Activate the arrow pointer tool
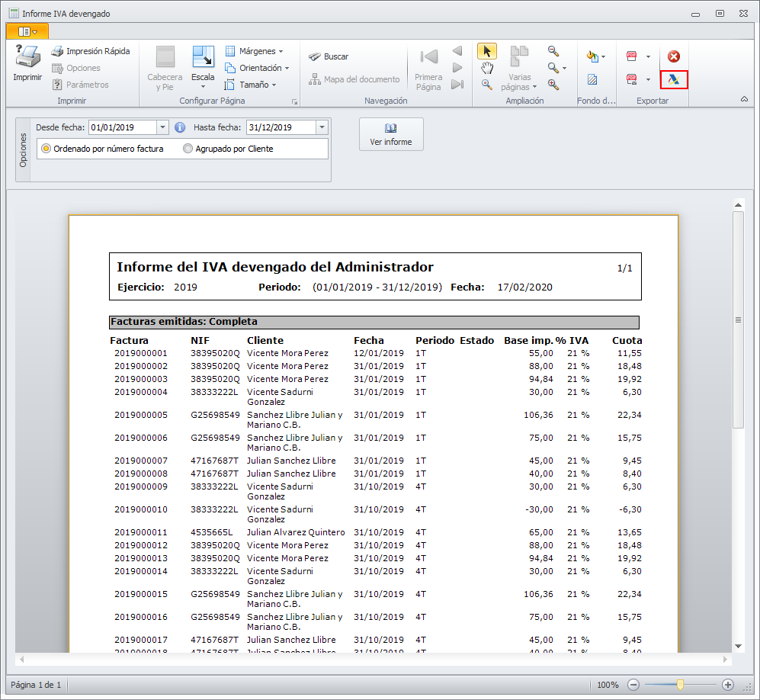 click(487, 51)
